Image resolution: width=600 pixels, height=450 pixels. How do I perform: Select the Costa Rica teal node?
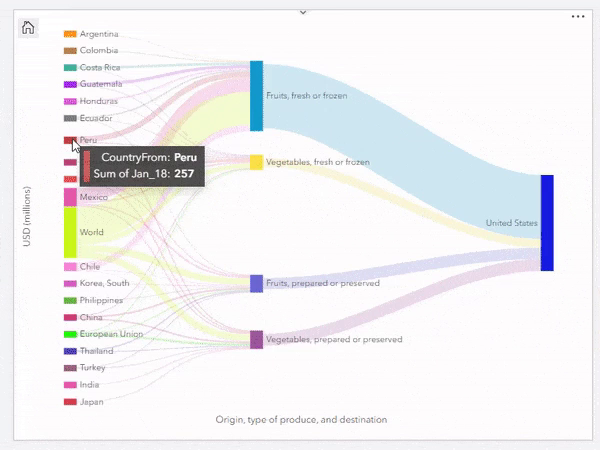point(70,68)
